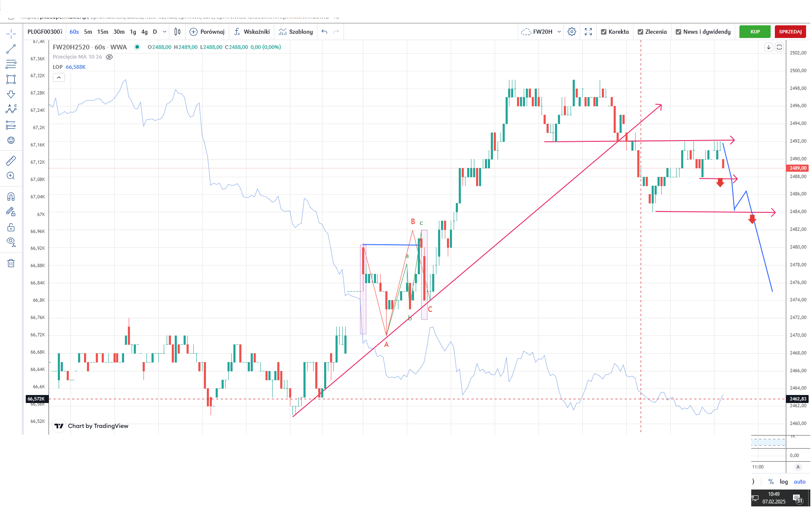Click the PL0GF003007 symbol search field
The width and height of the screenshot is (812, 514).
coord(45,32)
